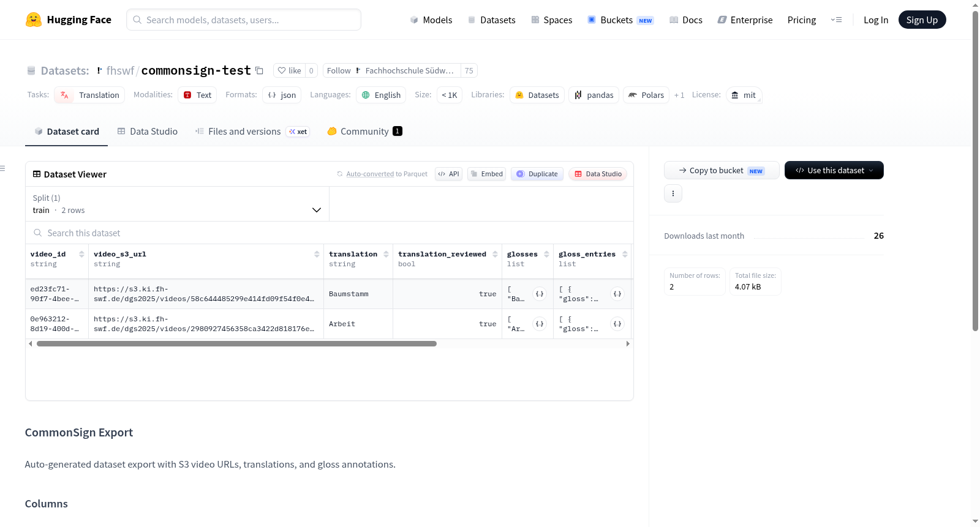
Task: Copy dataset name with the copy icon
Action: 259,70
